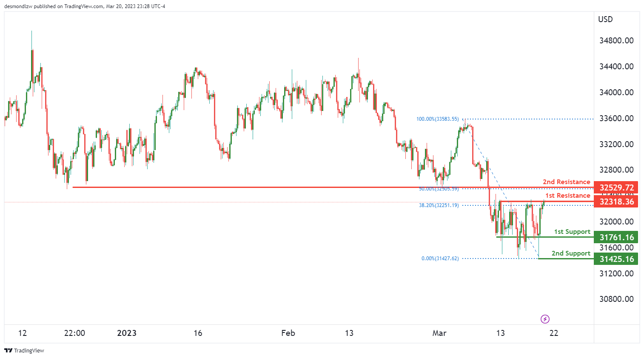Select the 2nd Resistance label

[566, 182]
